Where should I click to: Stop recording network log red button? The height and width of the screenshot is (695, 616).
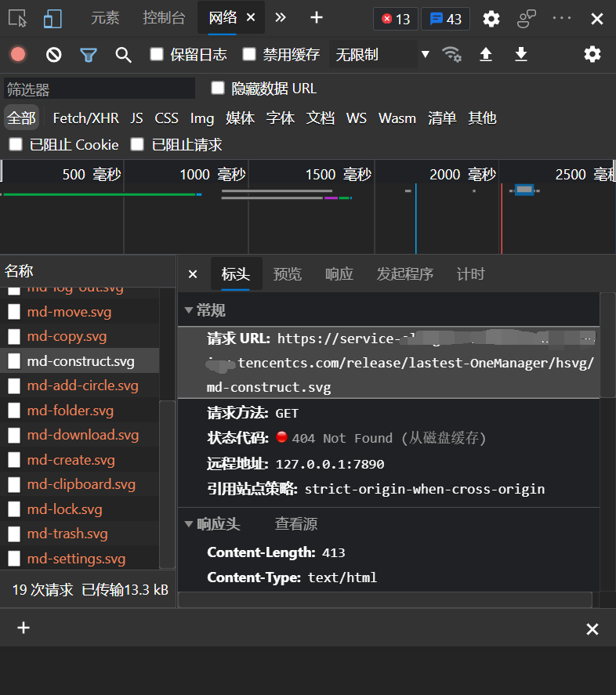[18, 55]
